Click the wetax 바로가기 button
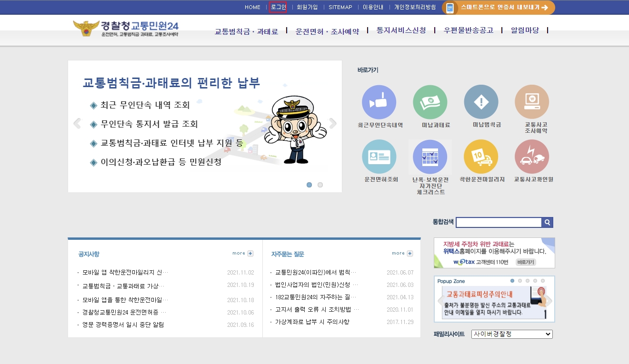Image resolution: width=629 pixels, height=364 pixels. [526, 262]
